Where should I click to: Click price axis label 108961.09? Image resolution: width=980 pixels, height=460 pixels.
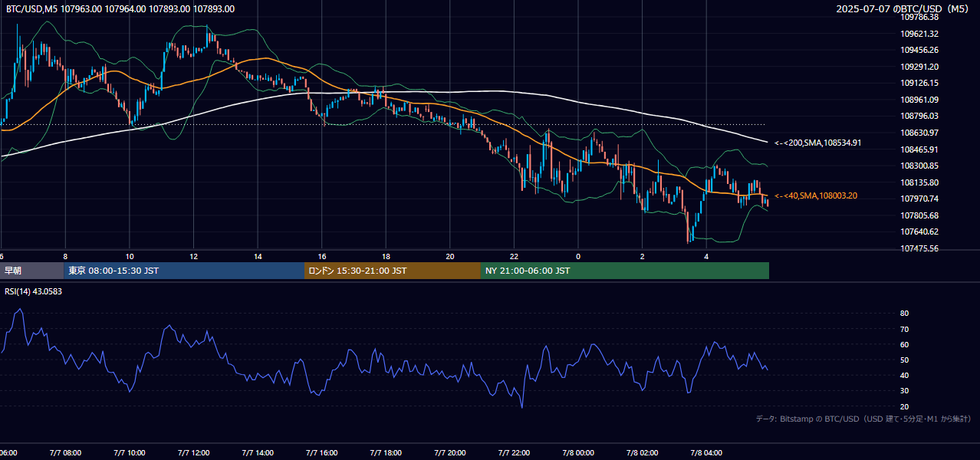pos(919,100)
